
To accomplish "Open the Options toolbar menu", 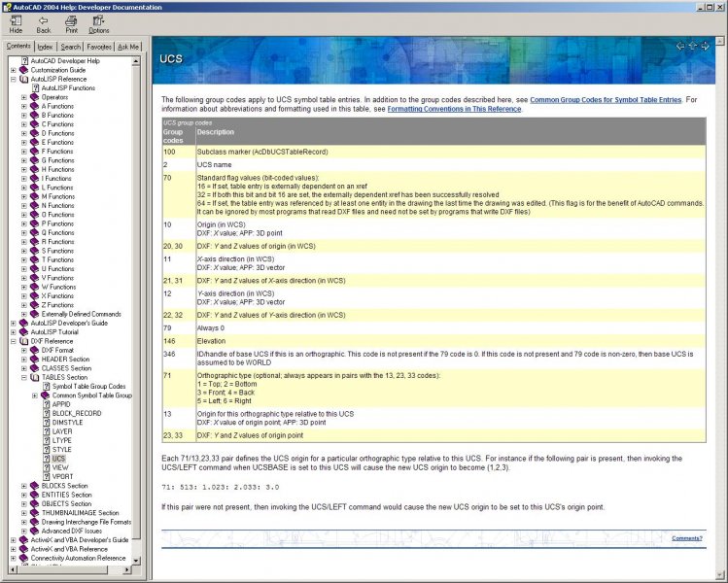I will pos(99,23).
